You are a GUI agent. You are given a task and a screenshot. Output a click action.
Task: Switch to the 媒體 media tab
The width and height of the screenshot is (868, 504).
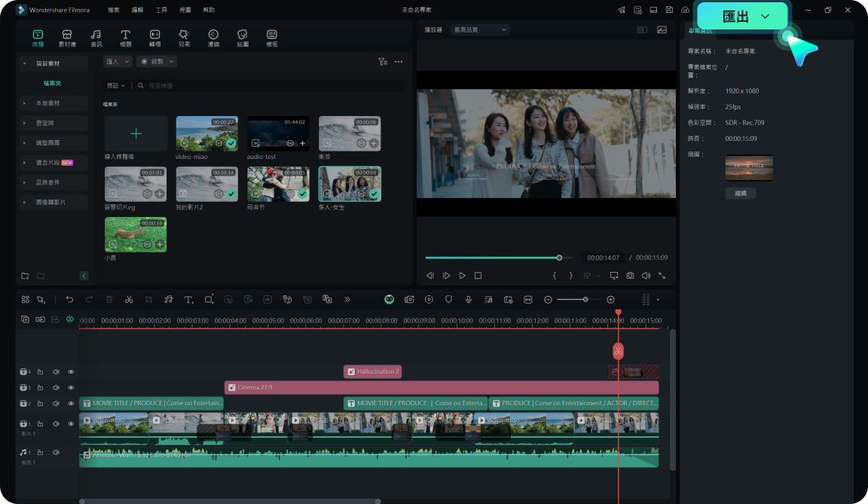pos(38,38)
